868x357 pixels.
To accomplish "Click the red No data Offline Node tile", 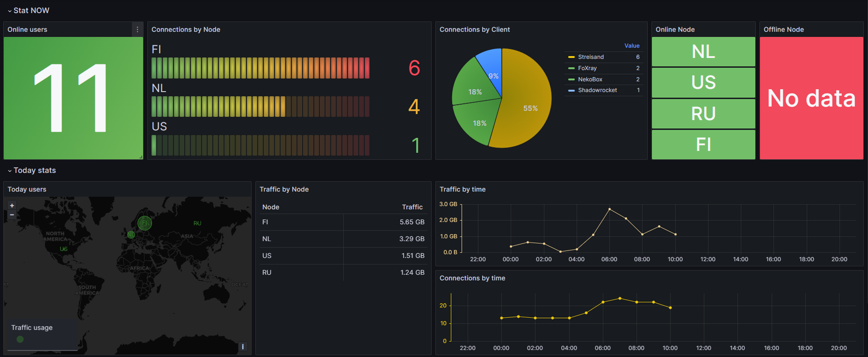I will pyautogui.click(x=811, y=98).
